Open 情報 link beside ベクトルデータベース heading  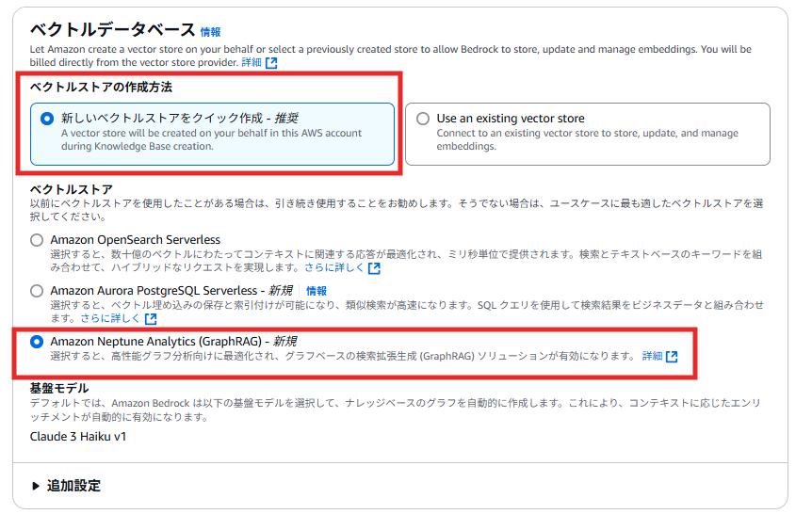210,32
